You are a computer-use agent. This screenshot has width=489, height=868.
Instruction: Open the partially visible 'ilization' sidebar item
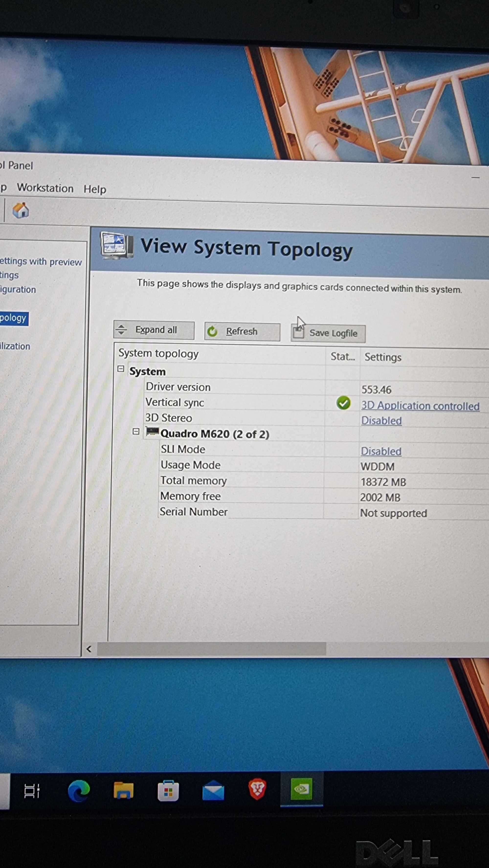point(15,346)
